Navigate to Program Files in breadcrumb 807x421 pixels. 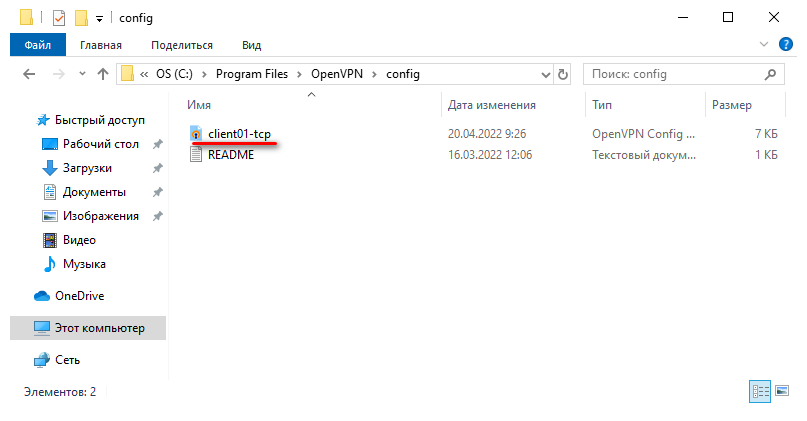[x=252, y=74]
